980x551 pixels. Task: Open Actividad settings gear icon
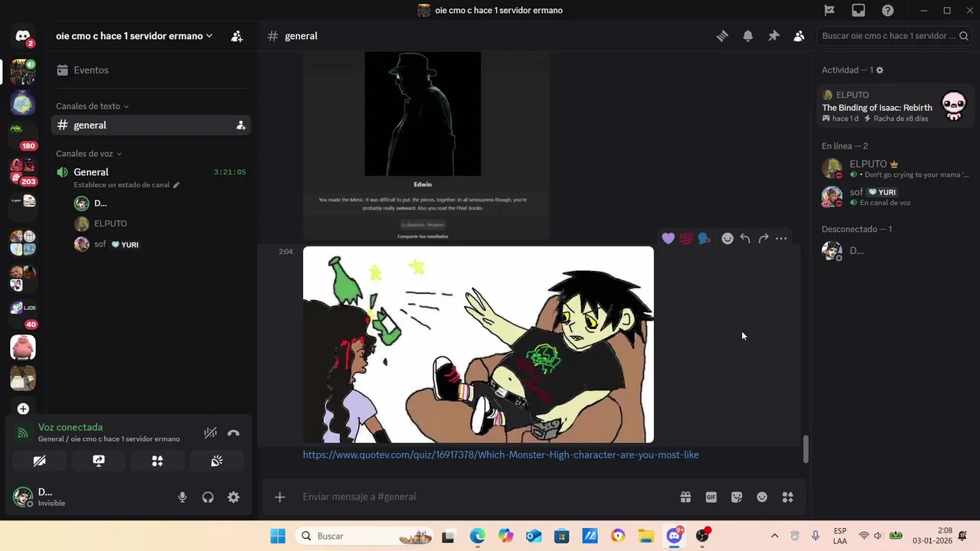click(880, 70)
